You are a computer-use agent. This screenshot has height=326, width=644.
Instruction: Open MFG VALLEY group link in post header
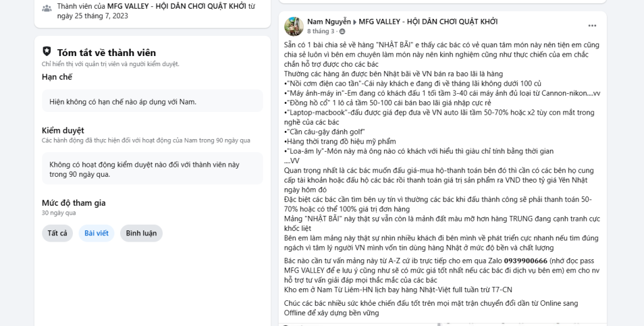click(428, 21)
